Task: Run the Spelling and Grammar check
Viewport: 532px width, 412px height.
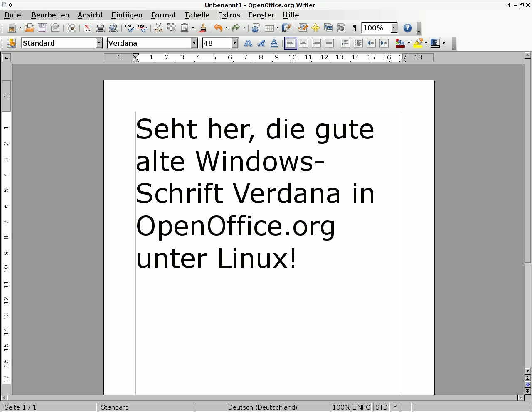Action: pos(129,28)
